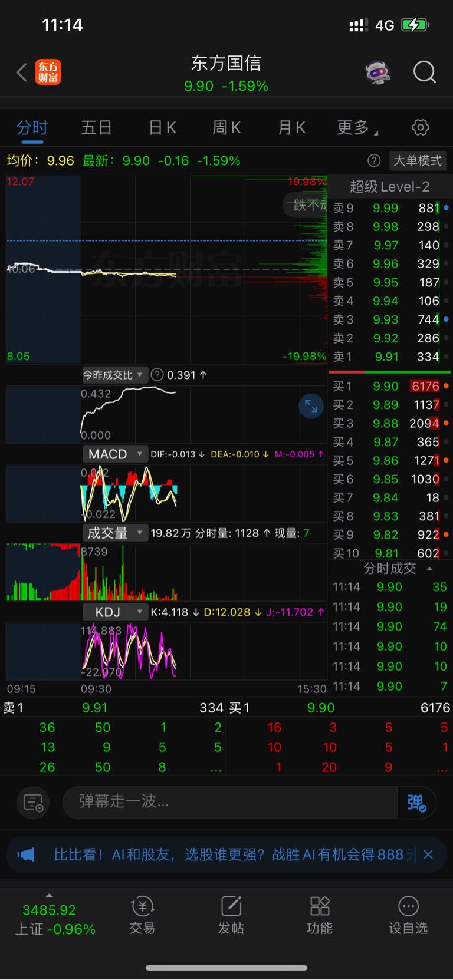Tap the MACD DIF:-0.013 readout
This screenshot has height=980, width=453.
pyautogui.click(x=177, y=454)
